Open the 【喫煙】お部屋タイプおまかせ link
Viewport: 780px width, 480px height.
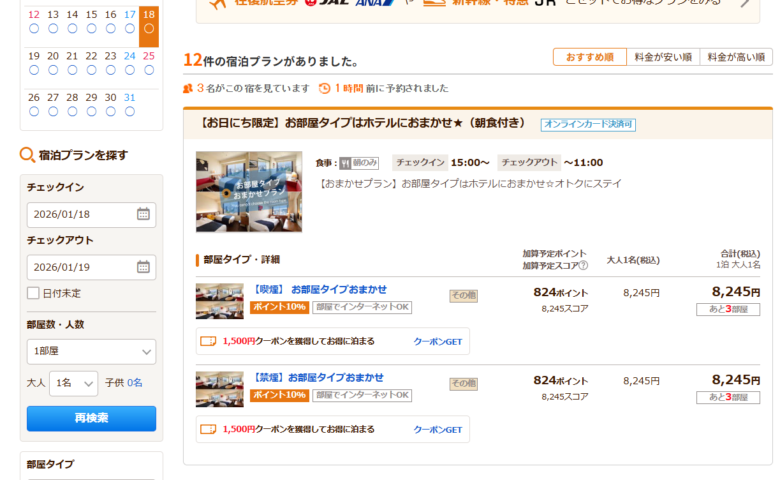pos(318,289)
